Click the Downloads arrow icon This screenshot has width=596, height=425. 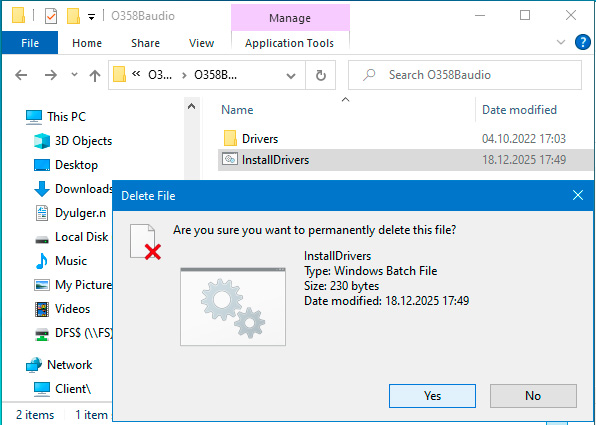coord(42,189)
